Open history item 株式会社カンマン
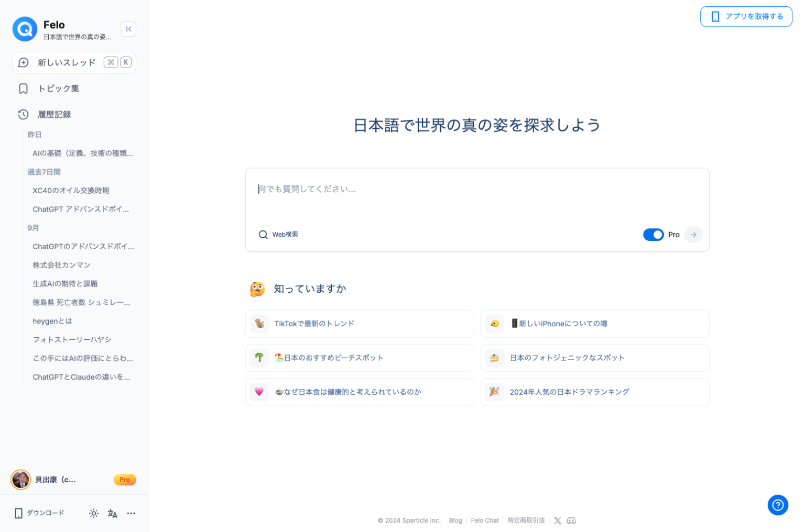Viewport: 805px width, 532px height. click(x=61, y=265)
